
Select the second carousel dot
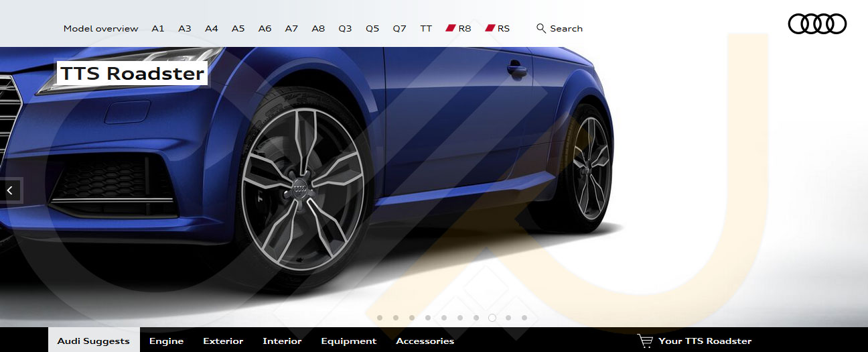pos(396,318)
